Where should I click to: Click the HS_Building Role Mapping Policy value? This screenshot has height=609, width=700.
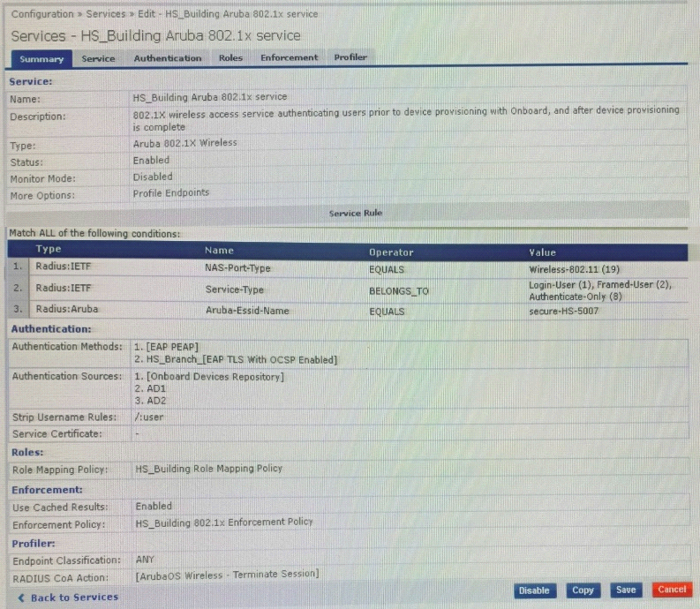(208, 470)
